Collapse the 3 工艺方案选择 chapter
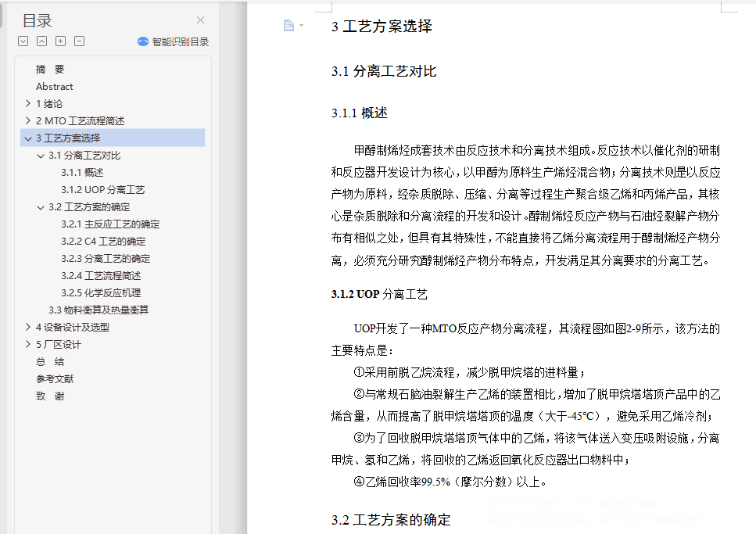This screenshot has height=534, width=756. (28, 138)
